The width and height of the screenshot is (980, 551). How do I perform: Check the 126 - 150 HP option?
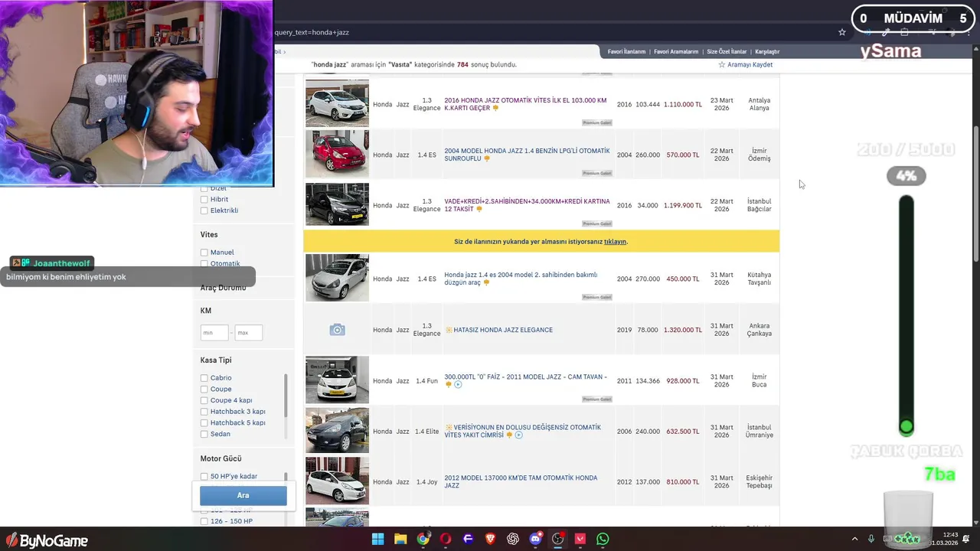[x=204, y=522]
